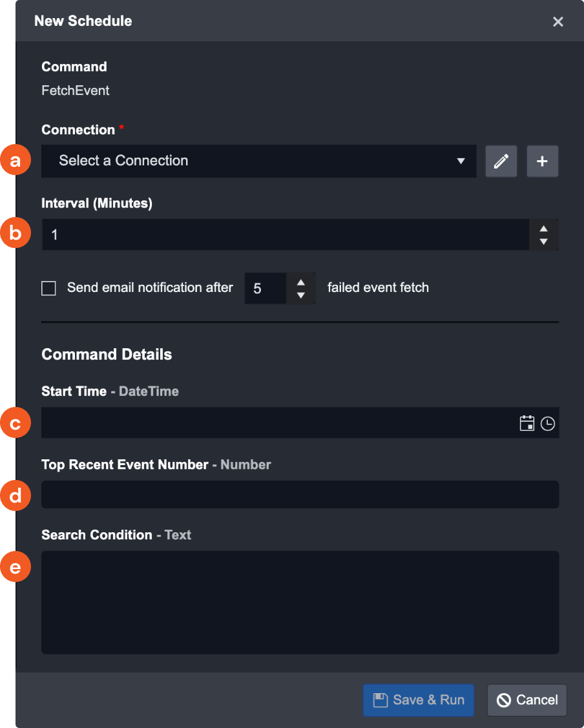584x728 pixels.
Task: Click the pencil edit connection icon
Action: [x=501, y=161]
